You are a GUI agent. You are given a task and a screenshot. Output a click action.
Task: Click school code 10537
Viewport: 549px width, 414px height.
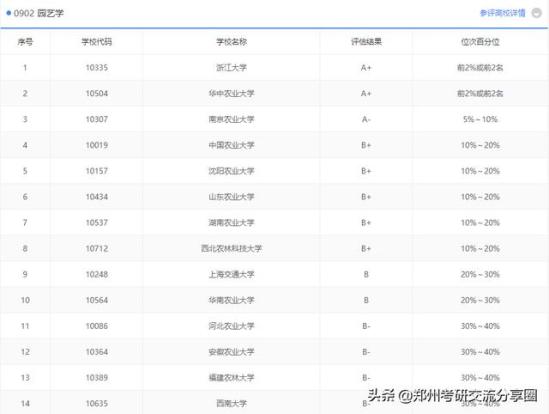(x=97, y=223)
